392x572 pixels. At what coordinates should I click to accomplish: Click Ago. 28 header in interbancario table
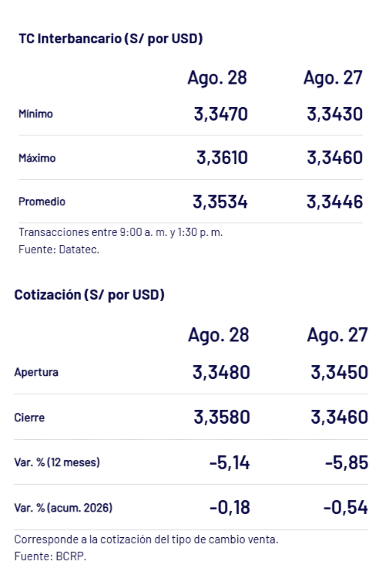(217, 78)
